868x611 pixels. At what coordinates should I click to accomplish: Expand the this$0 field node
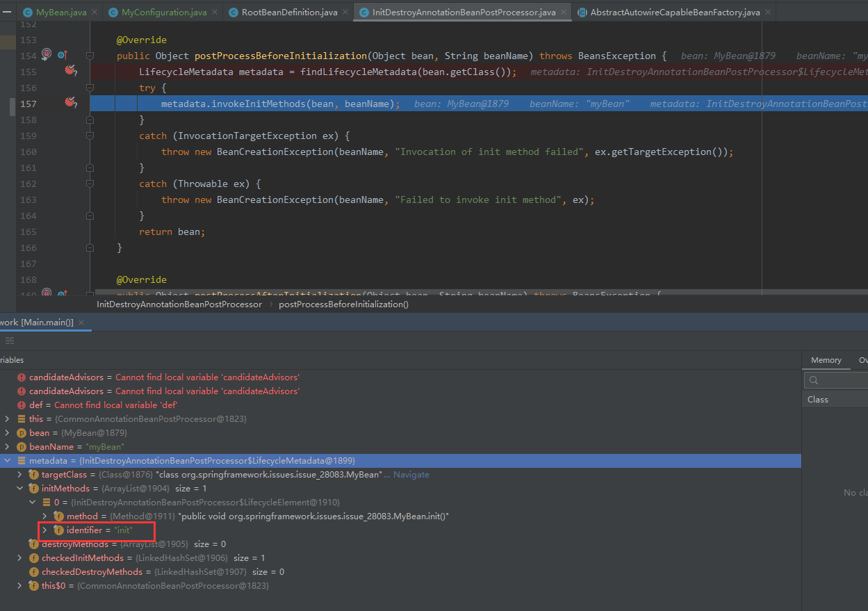[20, 586]
